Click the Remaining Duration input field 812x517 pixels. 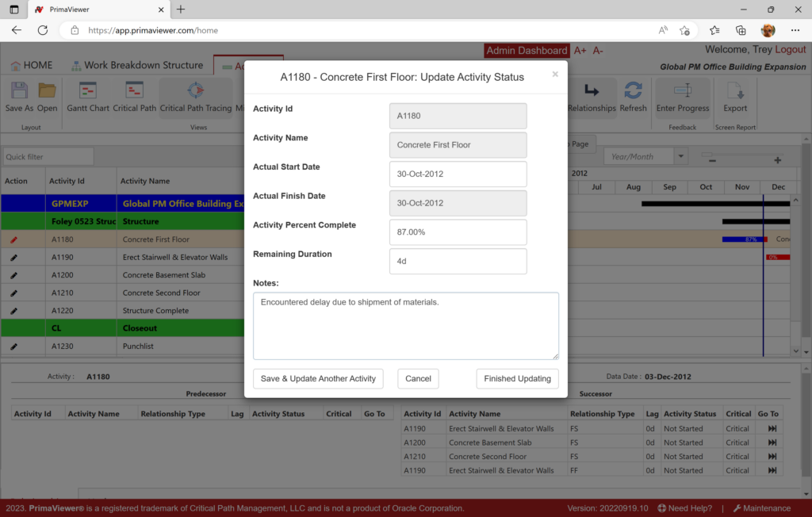(458, 261)
